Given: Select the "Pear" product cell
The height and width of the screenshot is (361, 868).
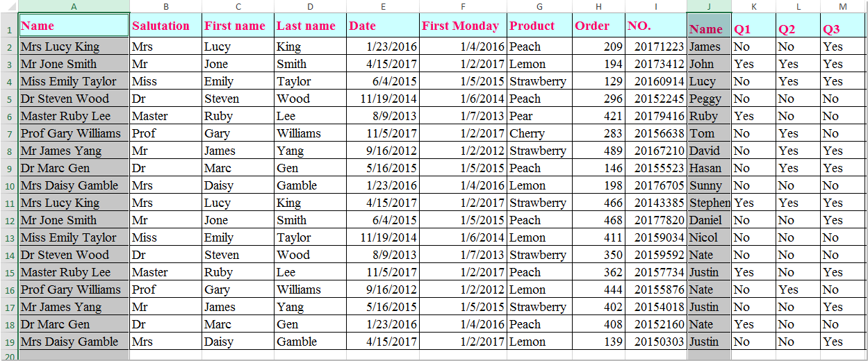Looking at the screenshot, I should point(539,116).
